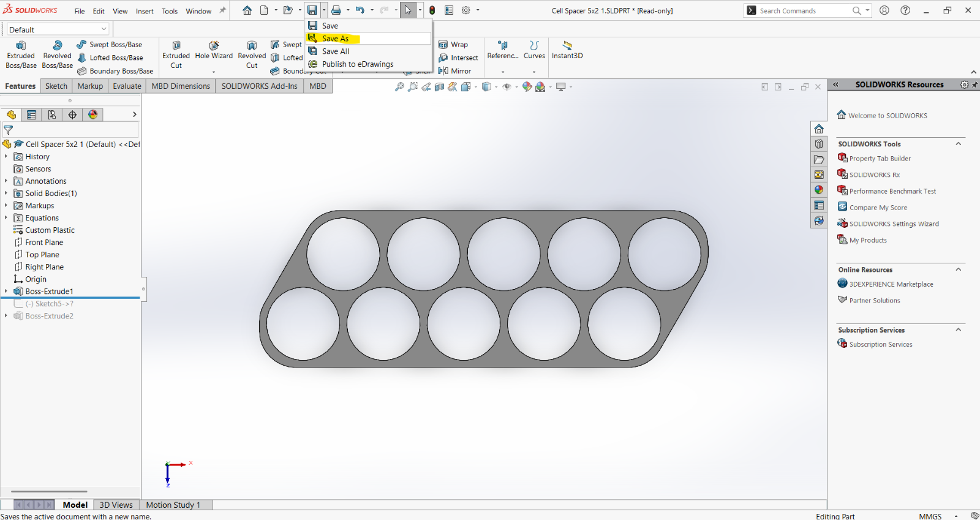The height and width of the screenshot is (520, 980).
Task: Collapse the SOLIDWORKS Tools section
Action: point(959,144)
